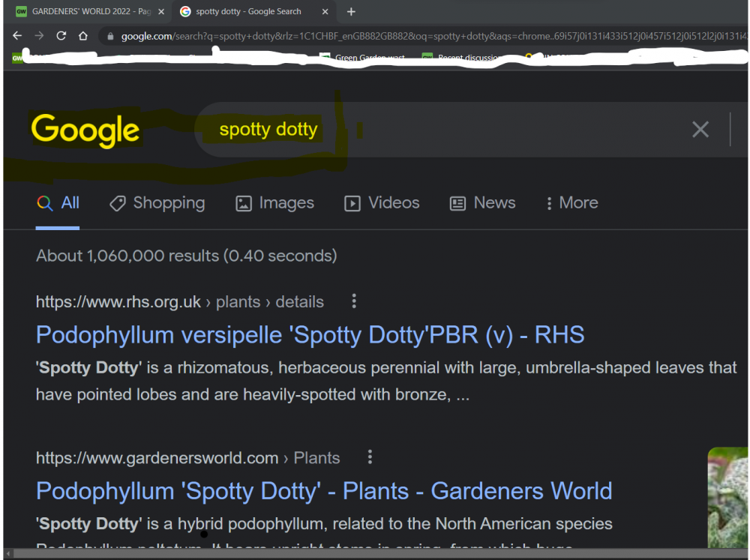750x560 pixels.
Task: Open Podophyllum 'Spotty Dotty' Gardeners World link
Action: [x=324, y=491]
